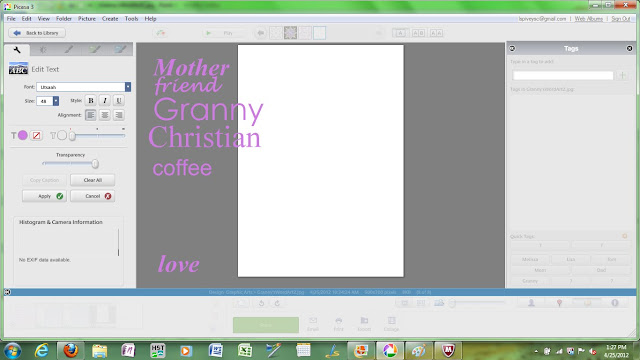This screenshot has width=640, height=360.
Task: Open Excel from the taskbar
Action: click(244, 351)
